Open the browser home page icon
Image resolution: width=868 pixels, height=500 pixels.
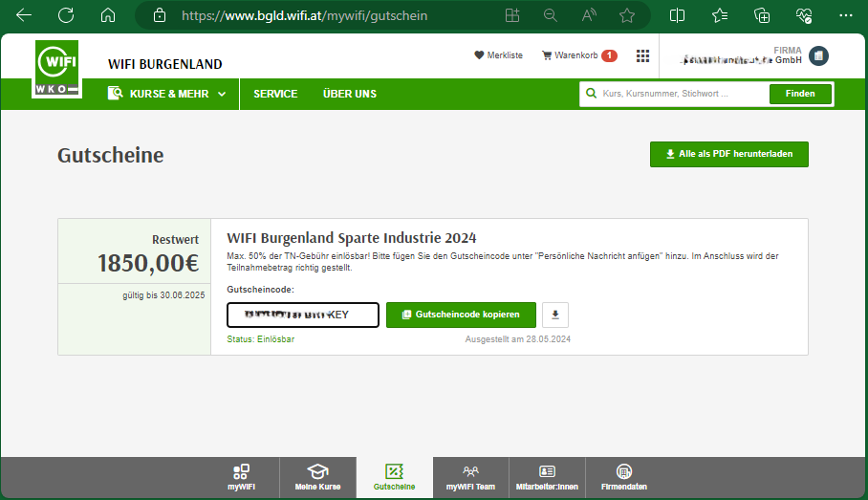[108, 15]
